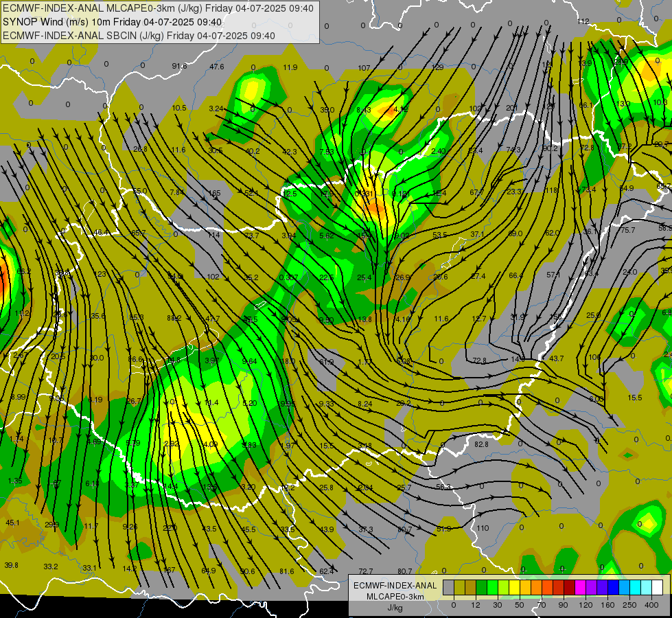Choose the magenta swatch in the color legend
The height and width of the screenshot is (618, 672).
coord(580,588)
